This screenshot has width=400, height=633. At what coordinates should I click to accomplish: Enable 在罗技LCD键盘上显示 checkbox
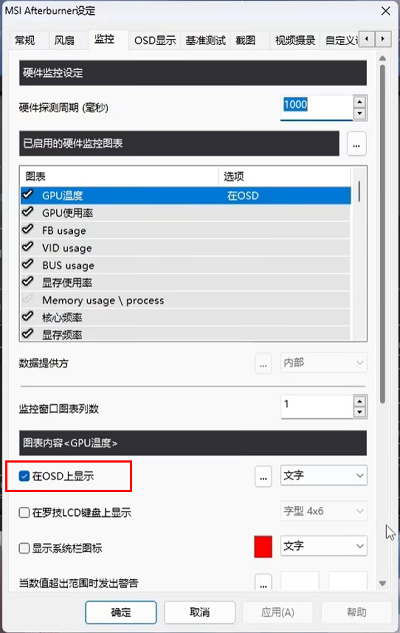(24, 512)
